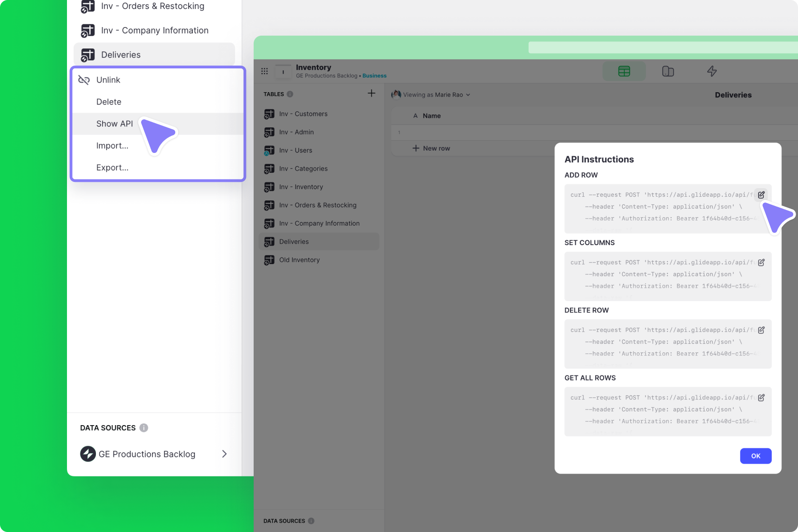This screenshot has height=532, width=798.
Task: Open the Actions lightning bolt icon
Action: tap(712, 71)
